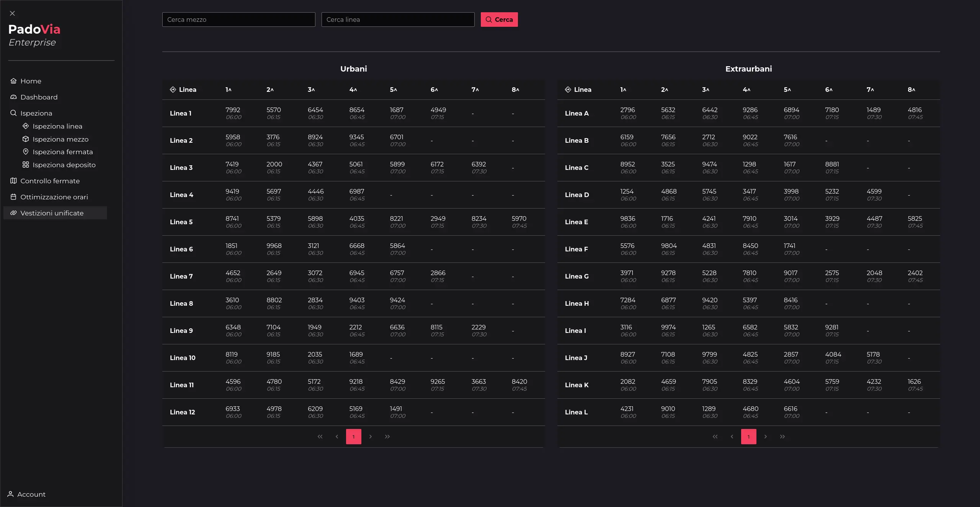Click the Ottimizzazione orari calendar icon
Viewport: 980px width, 507px height.
coord(13,197)
